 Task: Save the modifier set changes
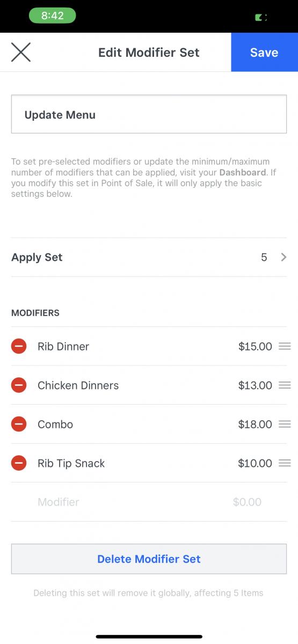point(264,52)
